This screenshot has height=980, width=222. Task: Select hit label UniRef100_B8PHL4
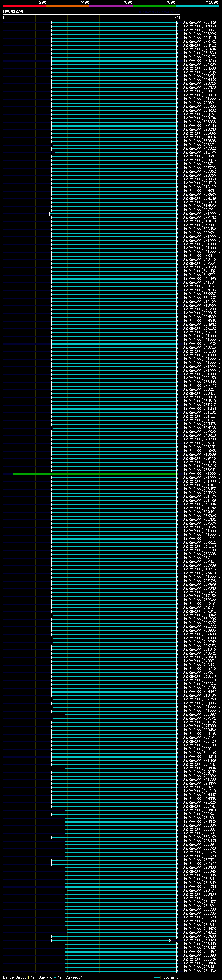click(x=199, y=561)
